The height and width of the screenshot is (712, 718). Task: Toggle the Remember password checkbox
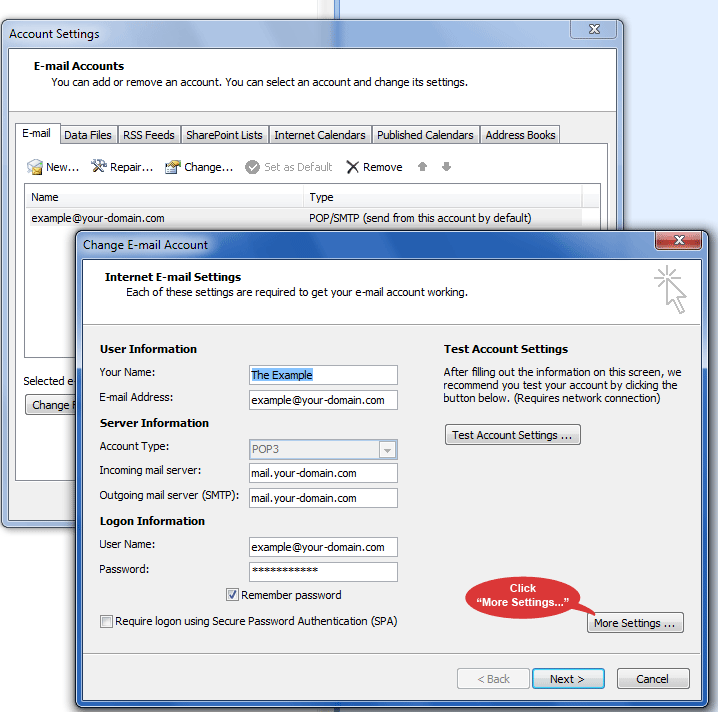click(x=232, y=594)
